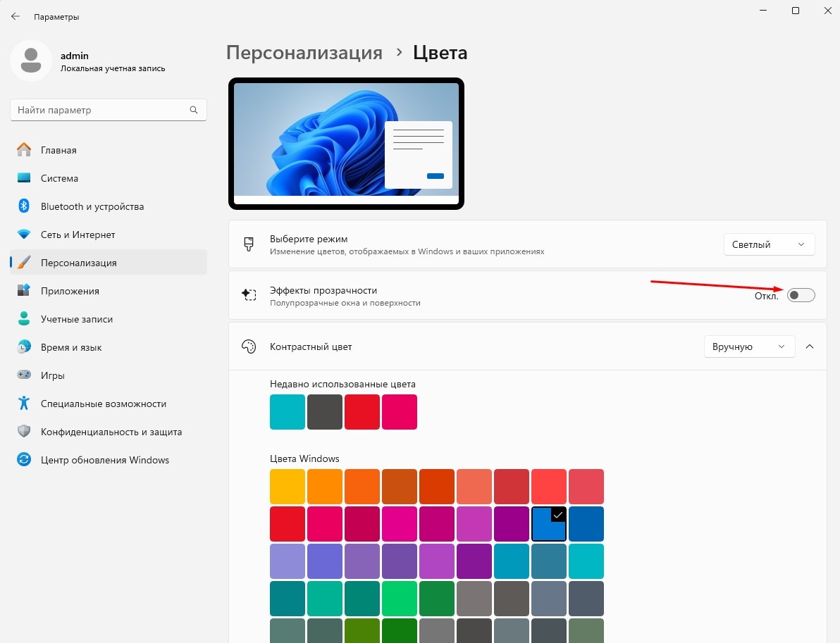Click the palette icon beside Контрастный цвет
Screen dimensions: 840x643
click(249, 347)
